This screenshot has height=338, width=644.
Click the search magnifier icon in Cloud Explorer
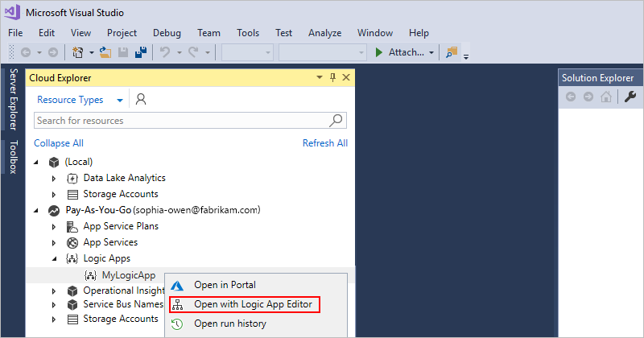tap(336, 121)
